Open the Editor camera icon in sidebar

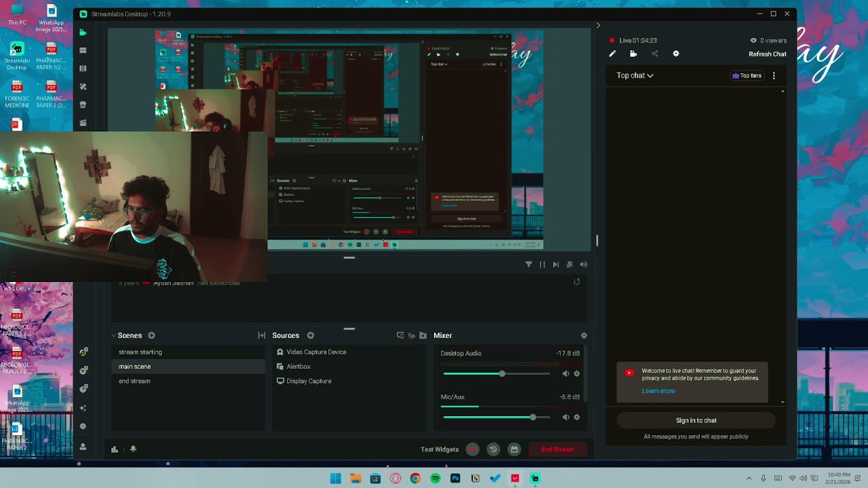point(83,32)
